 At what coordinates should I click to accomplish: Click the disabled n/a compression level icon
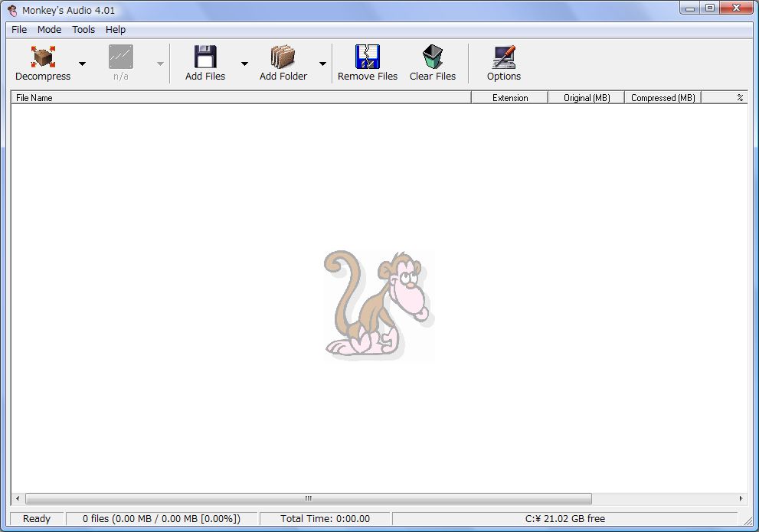tap(120, 57)
